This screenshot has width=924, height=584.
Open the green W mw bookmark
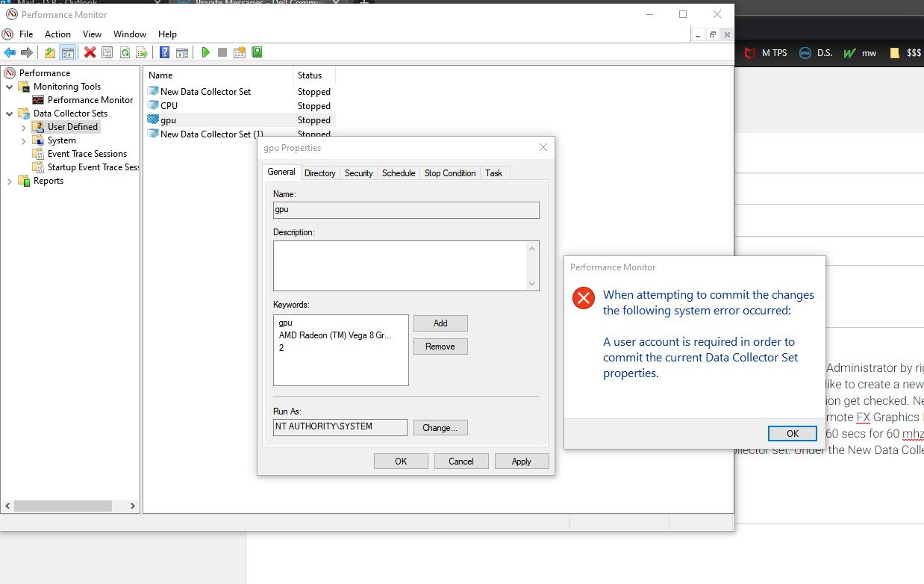[860, 53]
